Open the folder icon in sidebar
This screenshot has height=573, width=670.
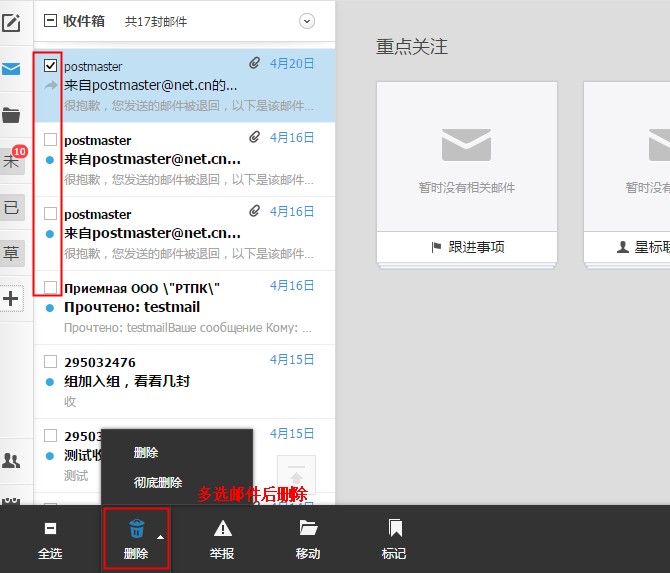pos(11,115)
